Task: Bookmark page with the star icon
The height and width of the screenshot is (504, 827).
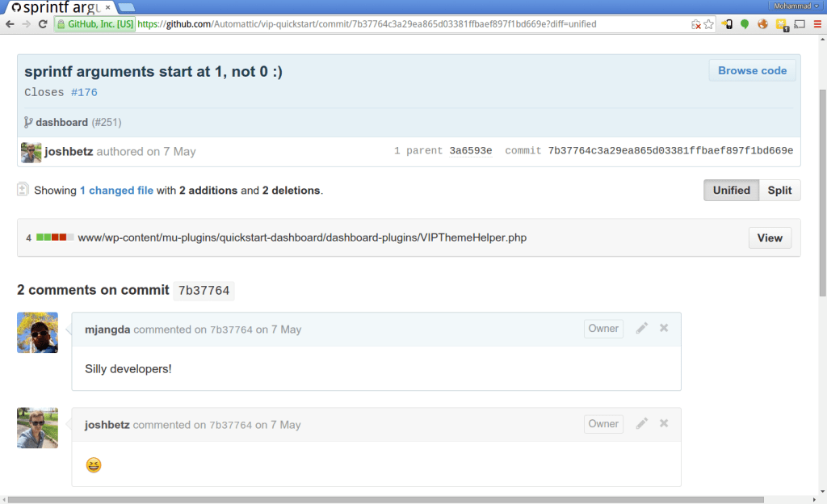Action: pyautogui.click(x=709, y=24)
